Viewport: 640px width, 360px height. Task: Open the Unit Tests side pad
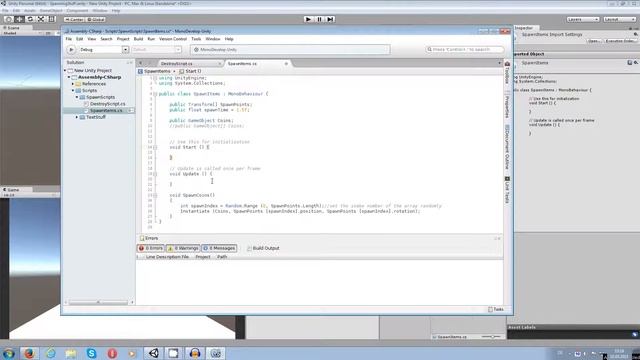[507, 190]
